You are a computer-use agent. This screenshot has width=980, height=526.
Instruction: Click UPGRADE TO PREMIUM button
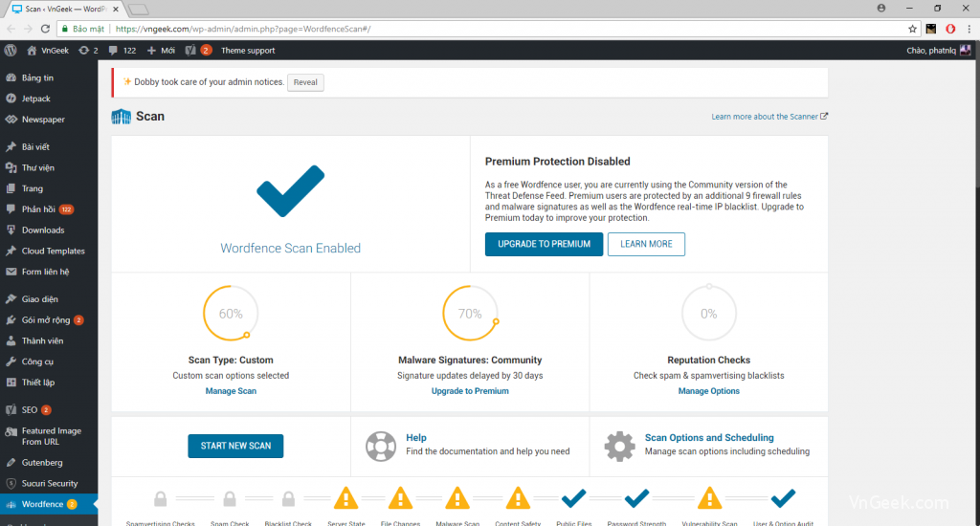(544, 244)
